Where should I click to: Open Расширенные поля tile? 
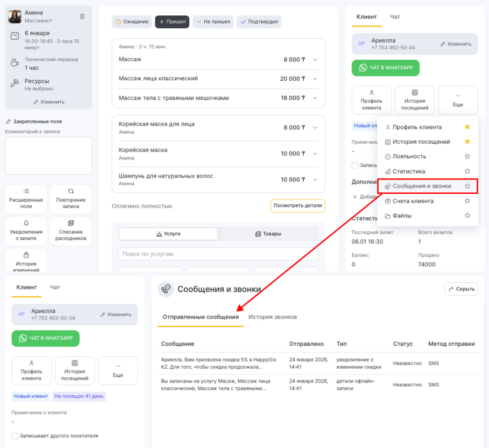point(26,199)
